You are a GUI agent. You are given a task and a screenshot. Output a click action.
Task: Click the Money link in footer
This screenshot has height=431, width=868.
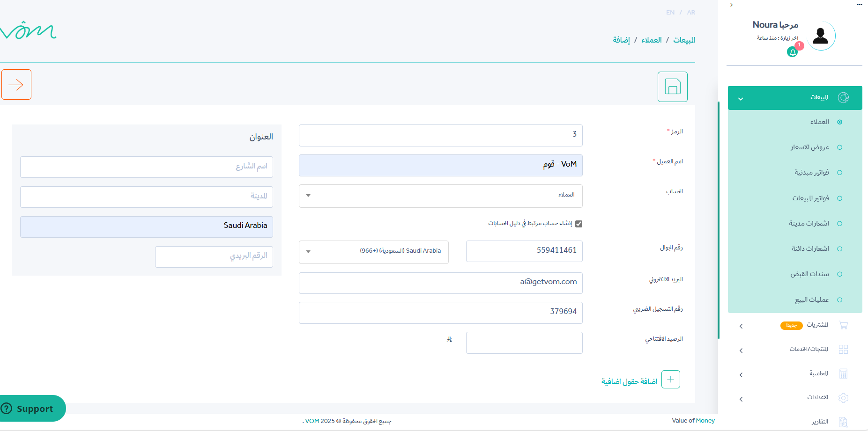coord(705,421)
